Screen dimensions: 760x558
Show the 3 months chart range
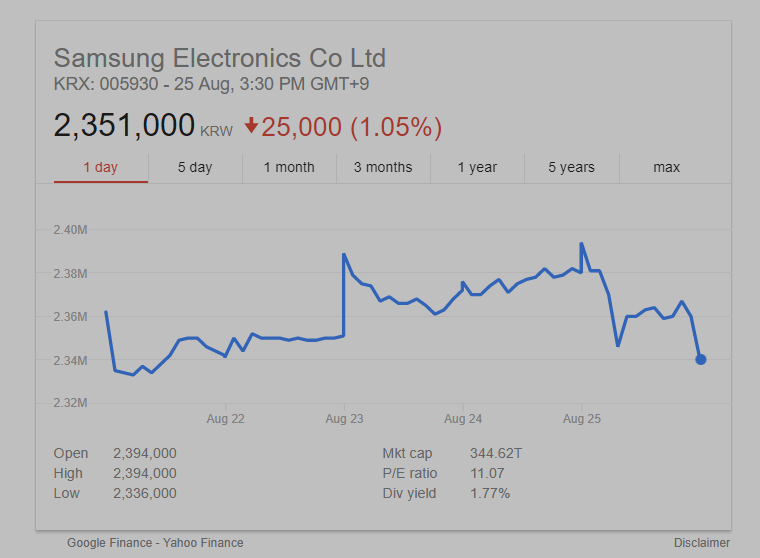(x=383, y=167)
